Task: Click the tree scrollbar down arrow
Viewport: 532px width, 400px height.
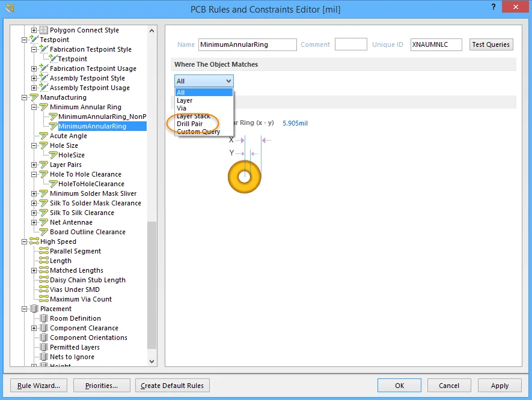Action: click(151, 362)
